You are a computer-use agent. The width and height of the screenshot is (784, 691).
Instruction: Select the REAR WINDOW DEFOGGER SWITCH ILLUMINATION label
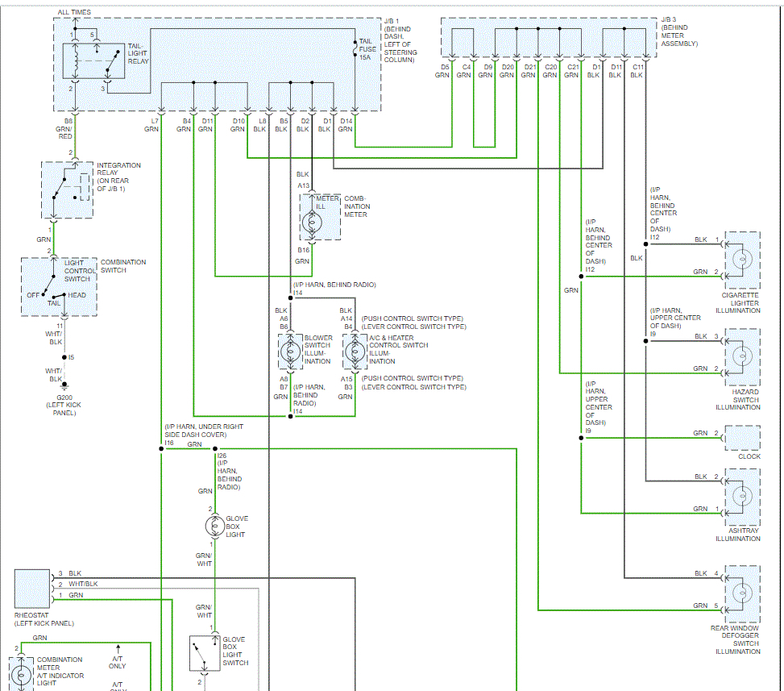(x=736, y=639)
